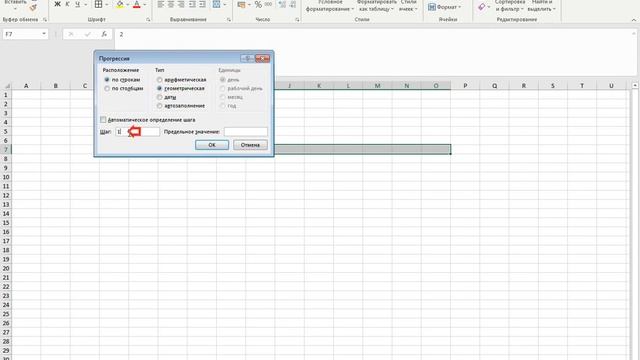Click OK in Progression dialog
The image size is (640, 360).
(211, 145)
